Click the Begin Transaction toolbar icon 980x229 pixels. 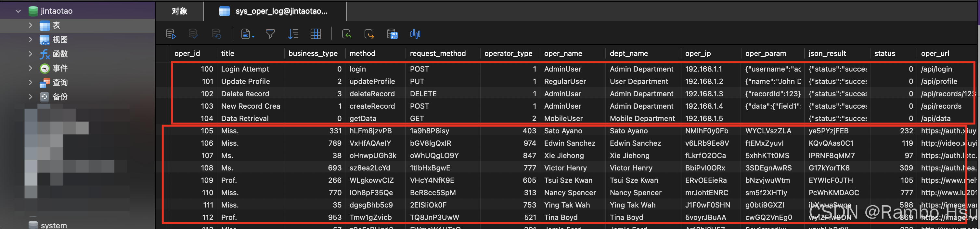tap(171, 34)
